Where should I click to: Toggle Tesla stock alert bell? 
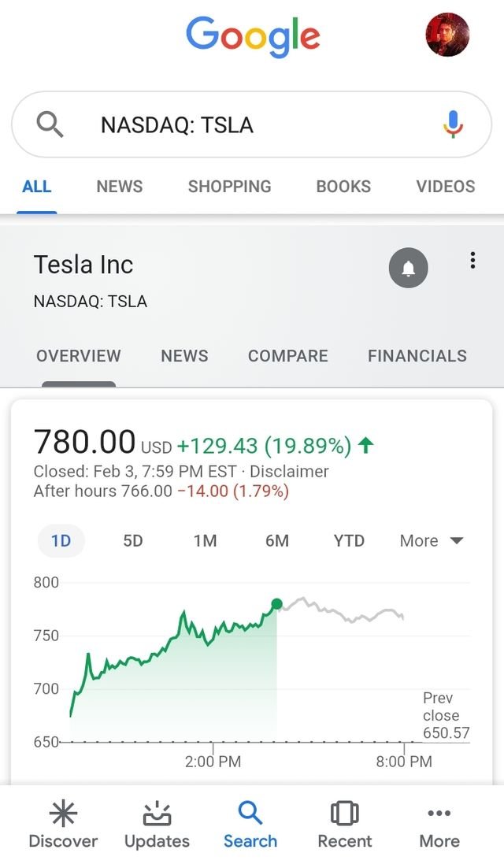tap(408, 269)
